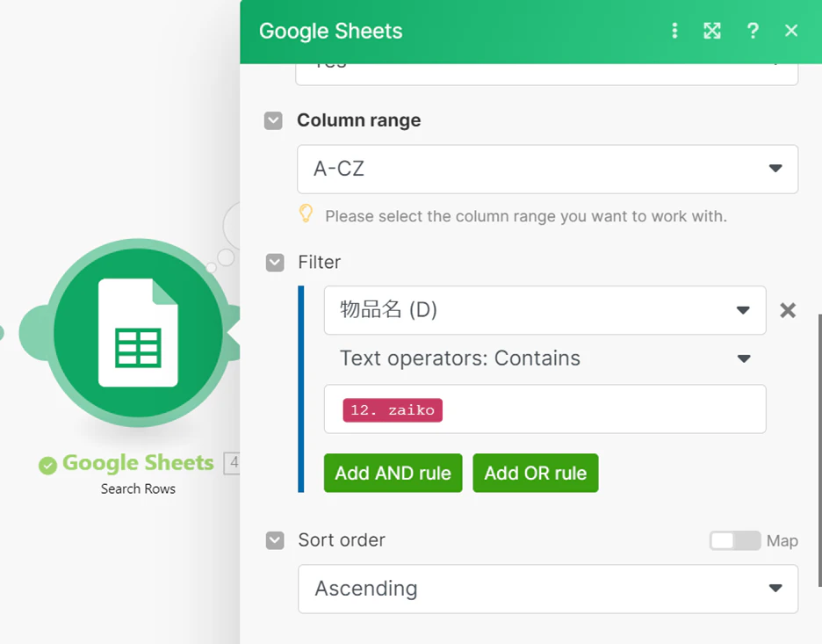
Task: Select the 12. zaiko mapped variable pill
Action: pyautogui.click(x=393, y=410)
